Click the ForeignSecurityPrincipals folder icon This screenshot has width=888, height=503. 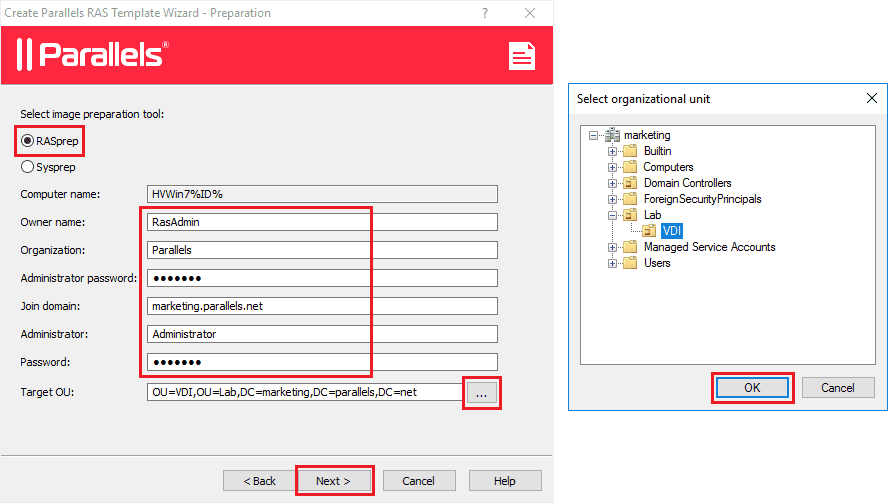pos(630,199)
